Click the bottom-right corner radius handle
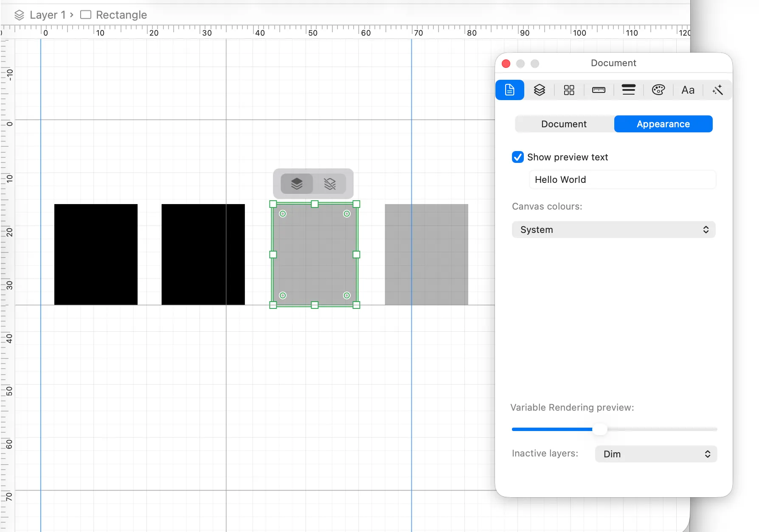This screenshot has height=532, width=759. pyautogui.click(x=347, y=295)
